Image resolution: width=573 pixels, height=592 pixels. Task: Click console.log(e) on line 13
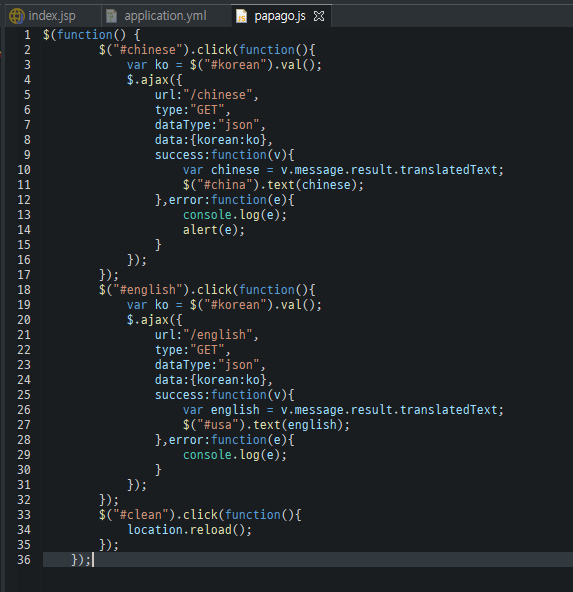235,215
